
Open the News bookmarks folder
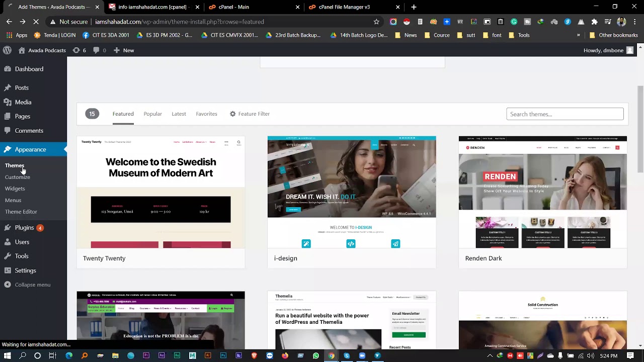pyautogui.click(x=406, y=35)
